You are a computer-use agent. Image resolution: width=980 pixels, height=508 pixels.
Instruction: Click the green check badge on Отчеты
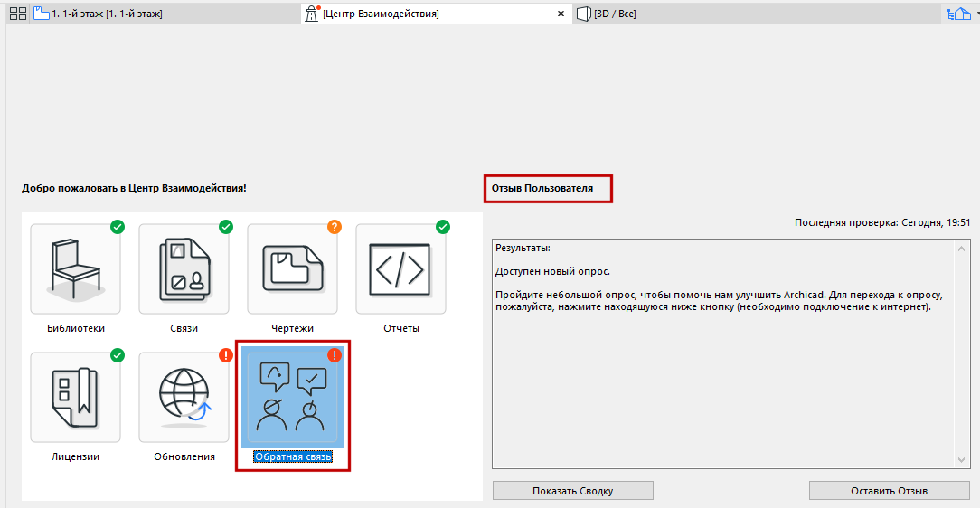(x=443, y=227)
